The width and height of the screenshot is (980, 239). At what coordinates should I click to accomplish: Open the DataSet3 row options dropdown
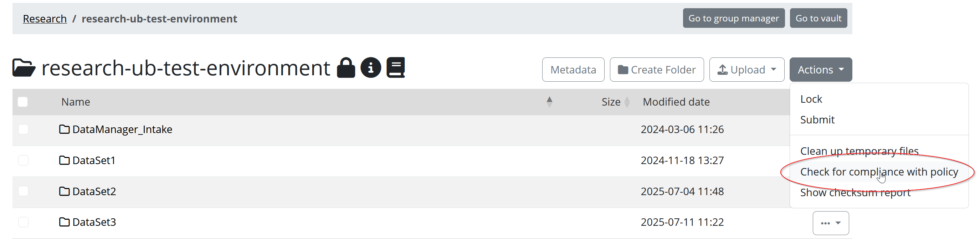click(830, 223)
